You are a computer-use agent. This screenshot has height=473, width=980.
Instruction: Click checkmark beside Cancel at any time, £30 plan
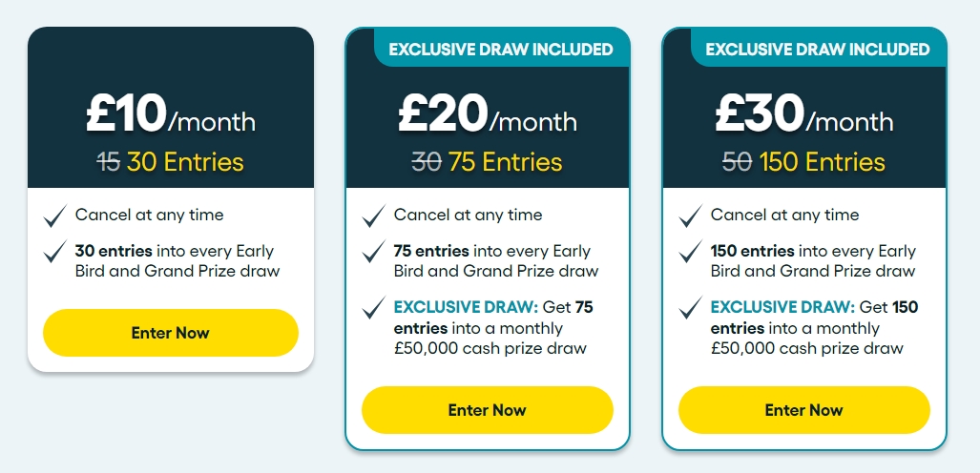pyautogui.click(x=690, y=216)
